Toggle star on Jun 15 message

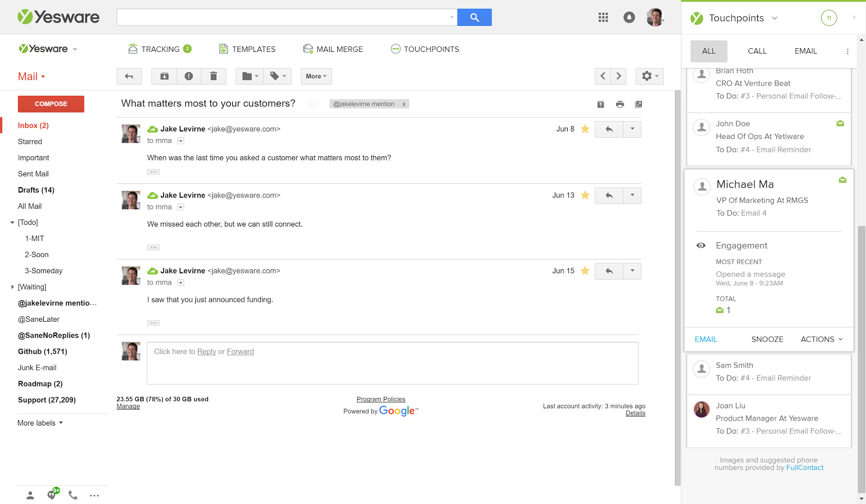[x=585, y=271]
